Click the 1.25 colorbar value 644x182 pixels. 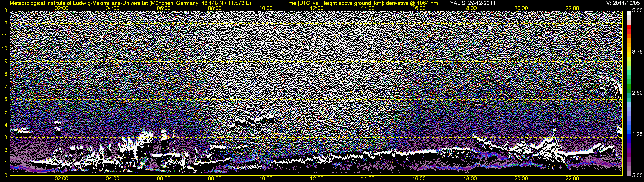(638, 134)
